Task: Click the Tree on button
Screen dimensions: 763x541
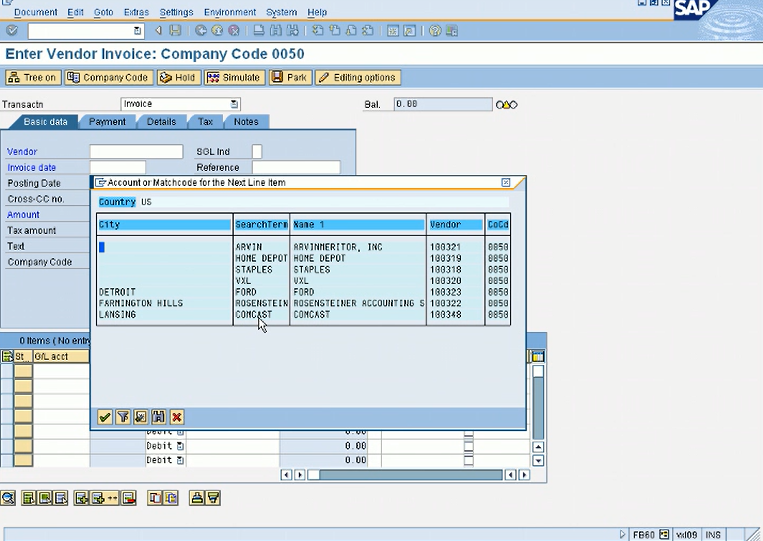Action: click(33, 77)
